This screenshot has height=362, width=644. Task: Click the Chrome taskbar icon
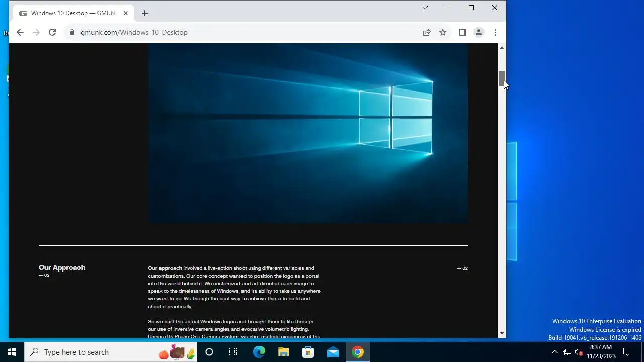tap(358, 352)
